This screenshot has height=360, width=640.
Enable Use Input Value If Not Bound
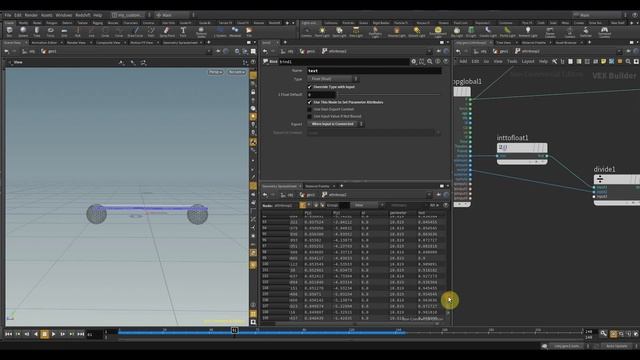(x=309, y=116)
